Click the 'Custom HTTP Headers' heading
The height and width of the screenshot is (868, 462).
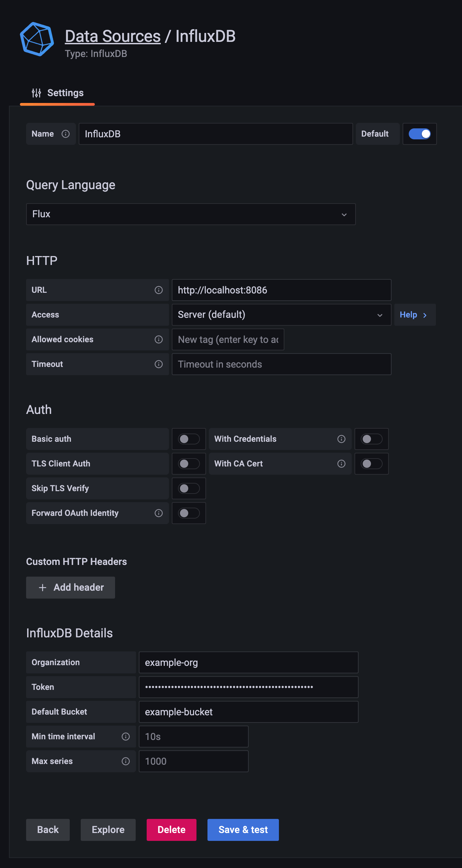[x=77, y=562]
